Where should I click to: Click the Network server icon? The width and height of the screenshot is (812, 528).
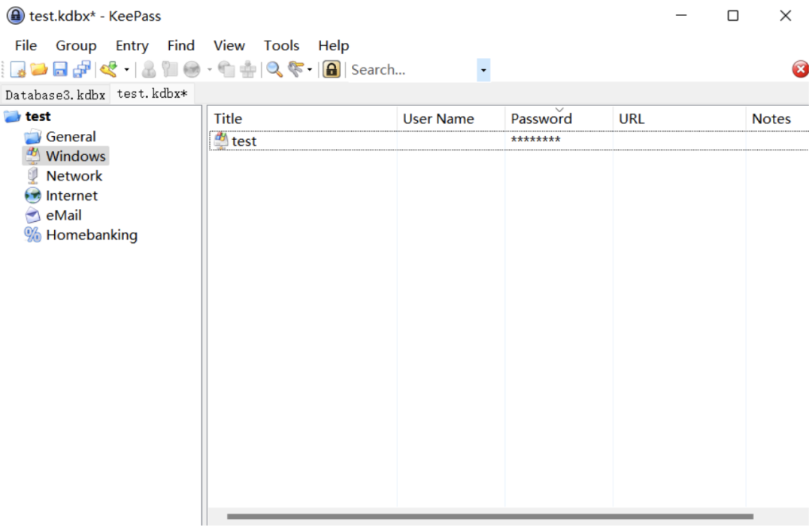point(32,176)
